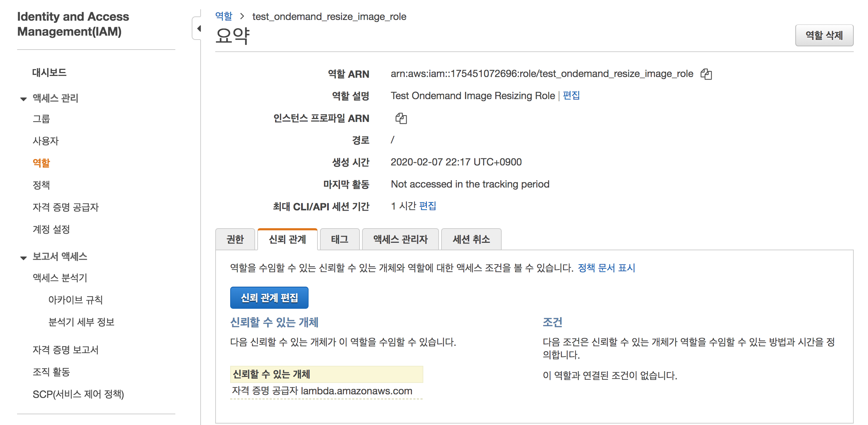
Task: Open 대시보드 in the sidebar
Action: click(49, 72)
